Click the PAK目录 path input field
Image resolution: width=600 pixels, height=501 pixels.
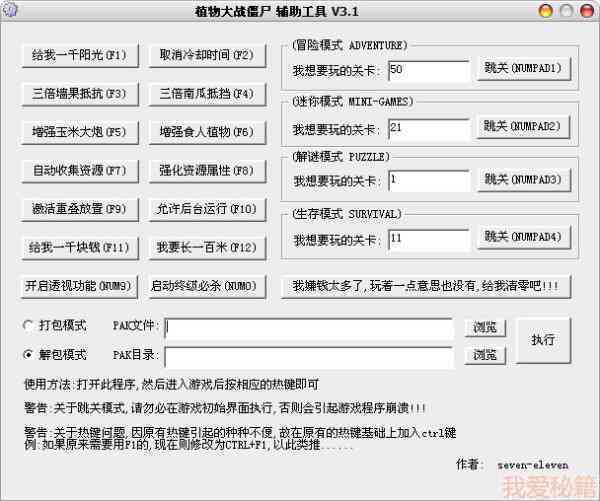click(x=309, y=357)
